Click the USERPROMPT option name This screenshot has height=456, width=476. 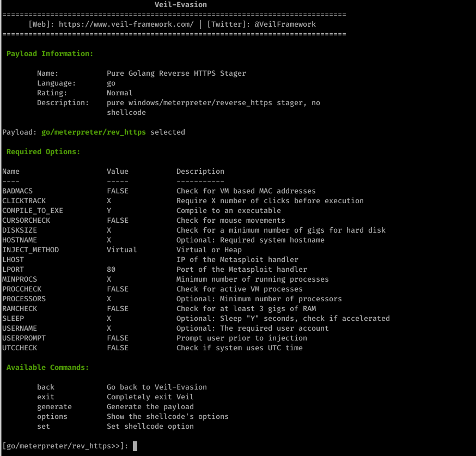(x=24, y=338)
